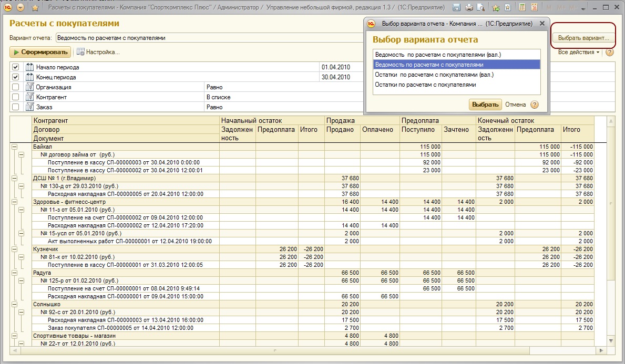This screenshot has width=625, height=364.
Task: Enable the Контрагент filter checkbox
Action: point(15,97)
